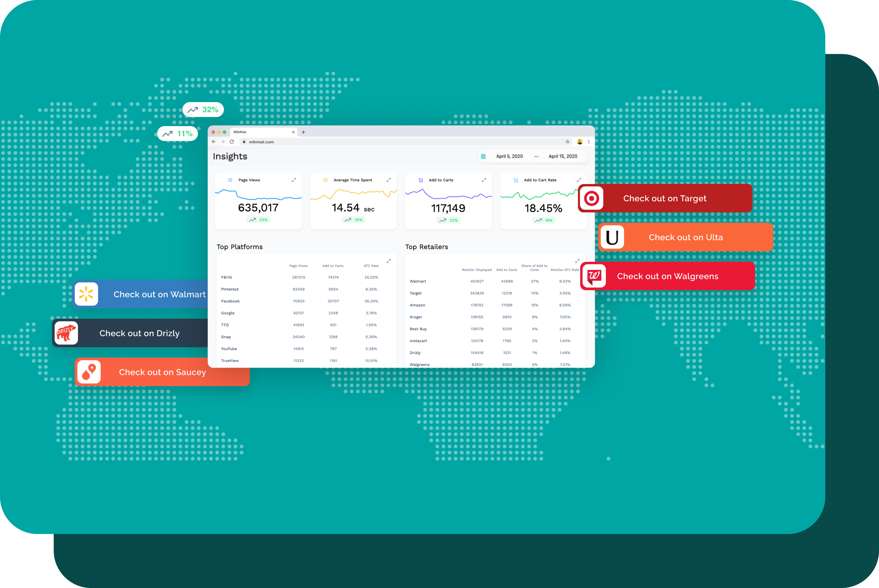This screenshot has height=588, width=879.
Task: Click the 11% trend badge
Action: (x=177, y=133)
